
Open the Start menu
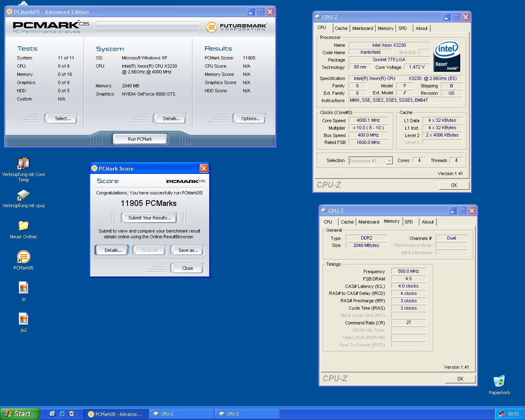click(x=20, y=414)
